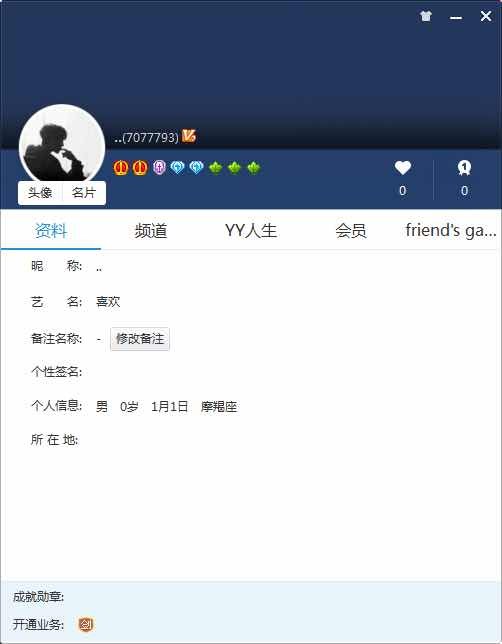Open the friend's ga... tab

[x=451, y=230]
